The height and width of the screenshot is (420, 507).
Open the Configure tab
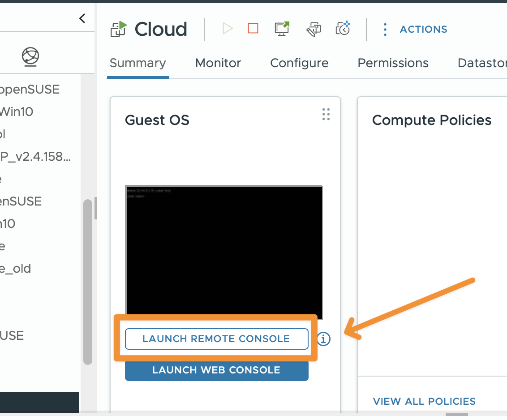coord(299,63)
